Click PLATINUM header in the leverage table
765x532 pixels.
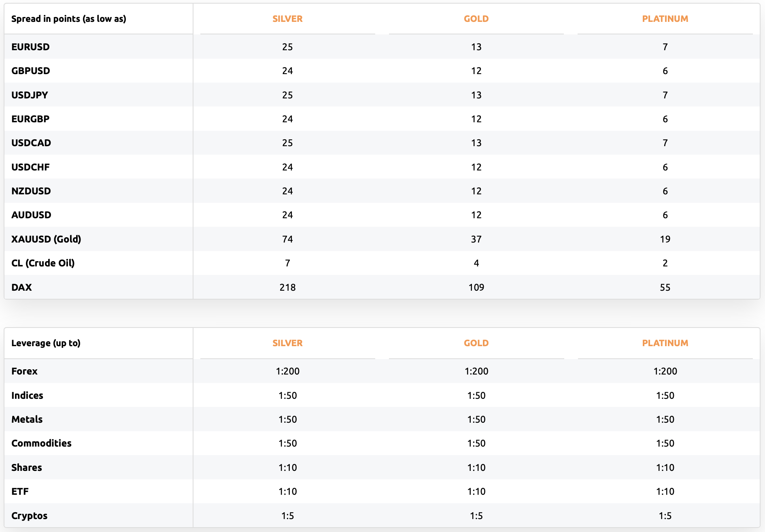pyautogui.click(x=665, y=343)
